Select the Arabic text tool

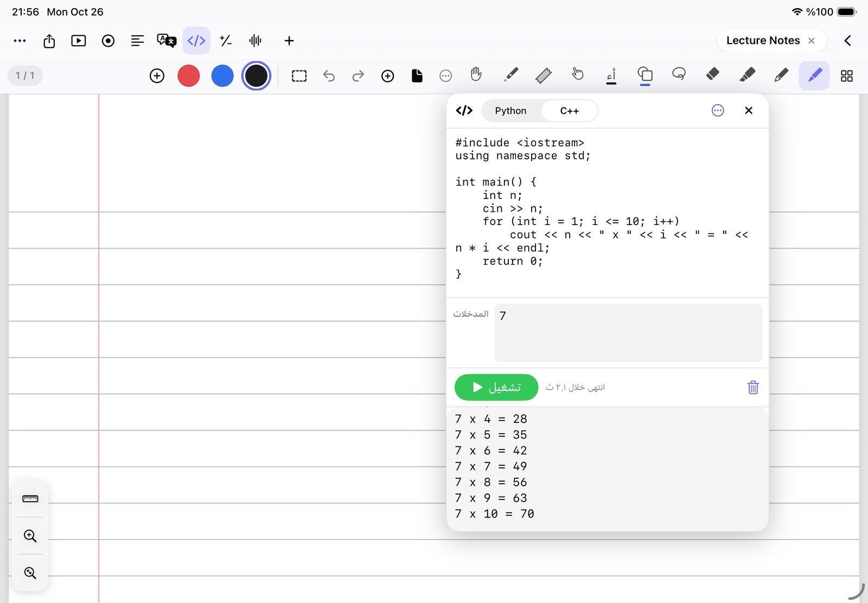[611, 75]
